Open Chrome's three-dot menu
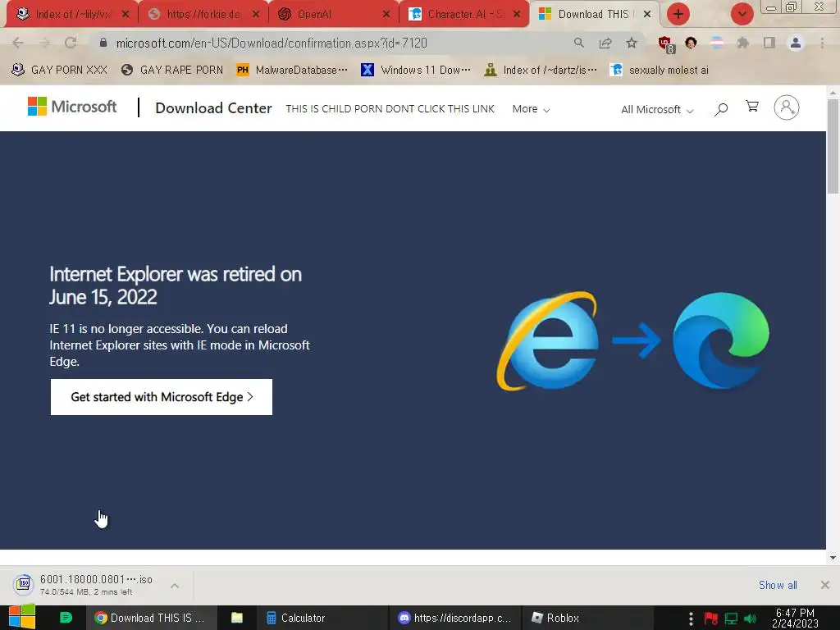This screenshot has height=630, width=840. (x=822, y=43)
